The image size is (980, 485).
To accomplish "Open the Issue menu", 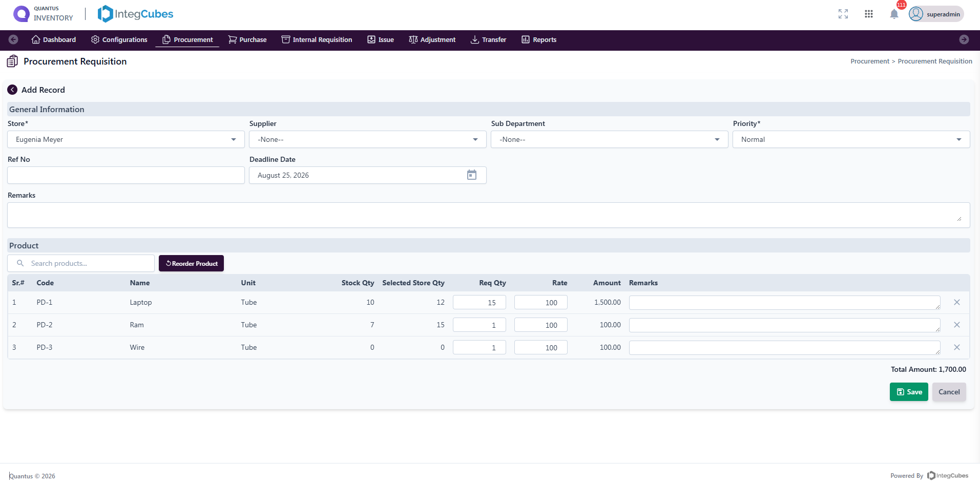I will pyautogui.click(x=381, y=39).
